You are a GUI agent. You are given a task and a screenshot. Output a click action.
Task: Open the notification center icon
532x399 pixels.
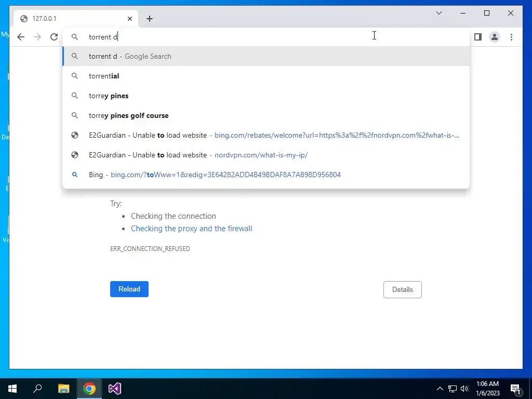click(x=515, y=389)
